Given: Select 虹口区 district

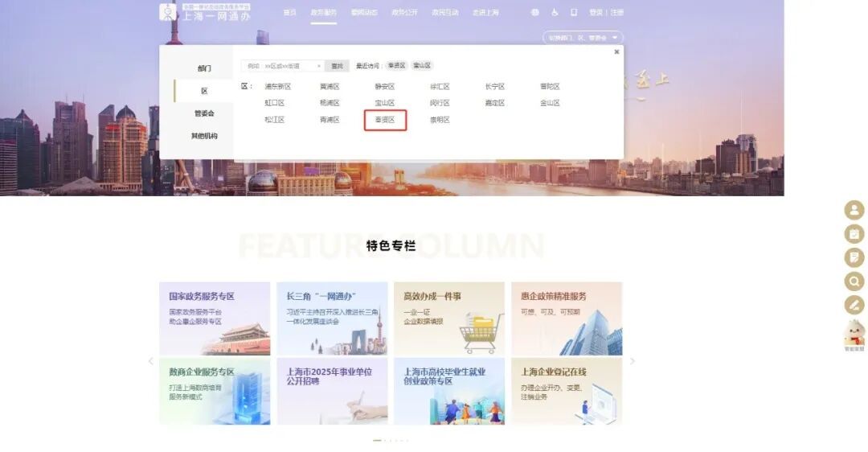Looking at the screenshot, I should coord(275,103).
